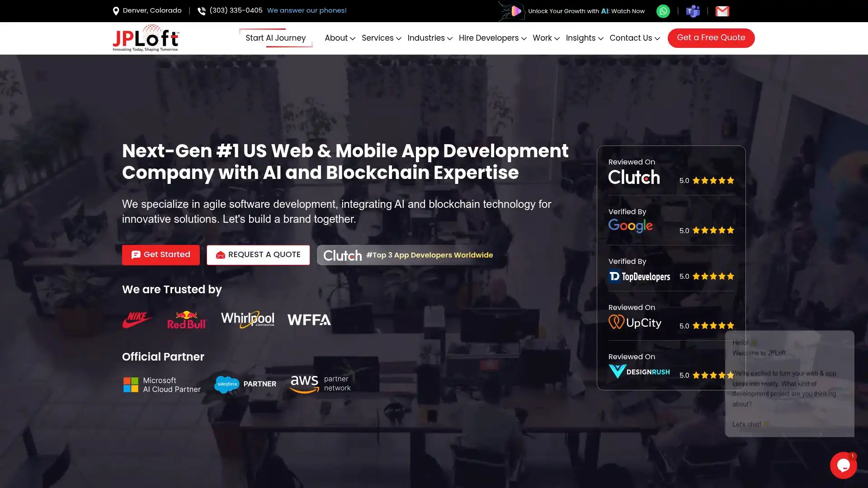Click the Nike logo
The image size is (868, 488).
pyautogui.click(x=137, y=319)
